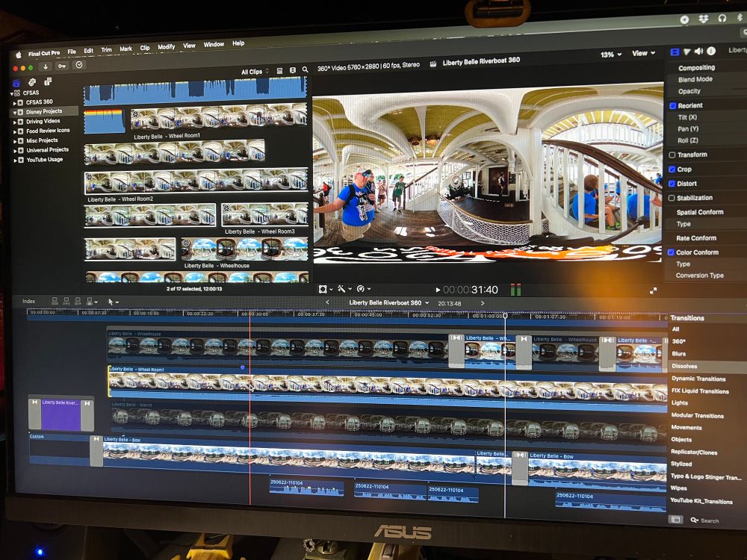This screenshot has height=560, width=747.
Task: Open the Select arrow tool menu
Action: [x=113, y=302]
